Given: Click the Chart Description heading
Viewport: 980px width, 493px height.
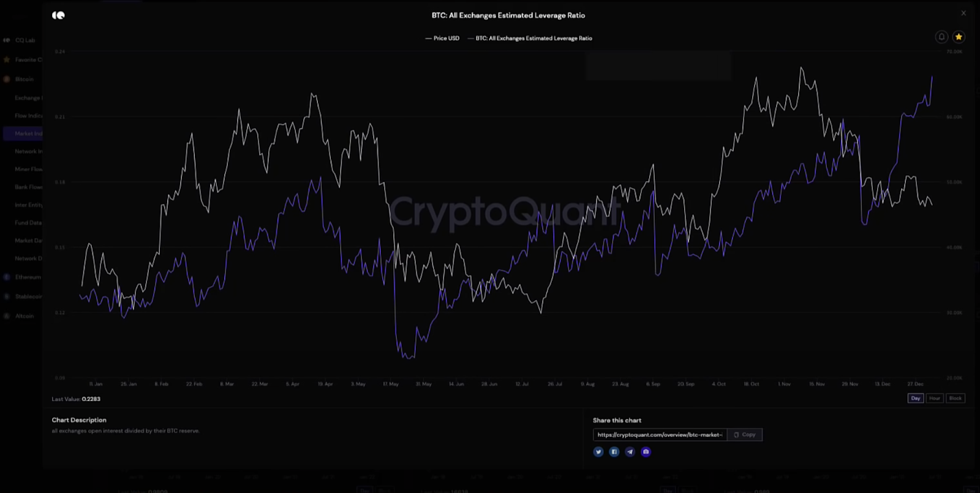Looking at the screenshot, I should pyautogui.click(x=79, y=420).
